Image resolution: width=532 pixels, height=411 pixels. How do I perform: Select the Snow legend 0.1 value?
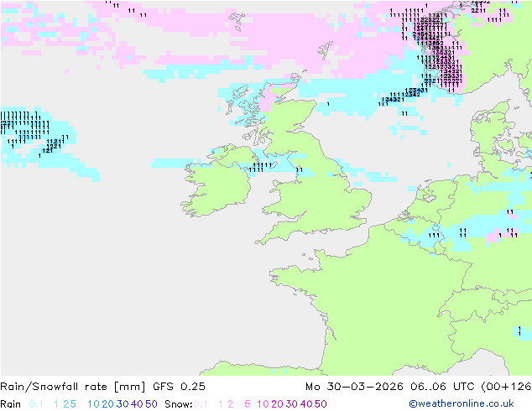click(201, 404)
